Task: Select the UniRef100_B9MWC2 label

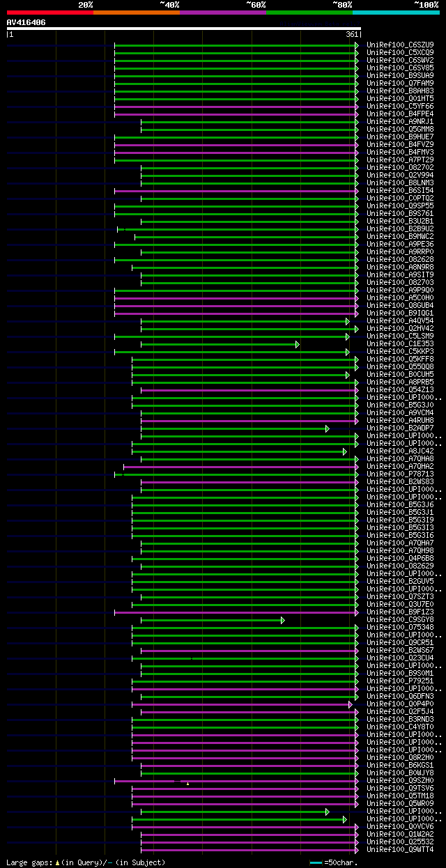Action: [400, 237]
